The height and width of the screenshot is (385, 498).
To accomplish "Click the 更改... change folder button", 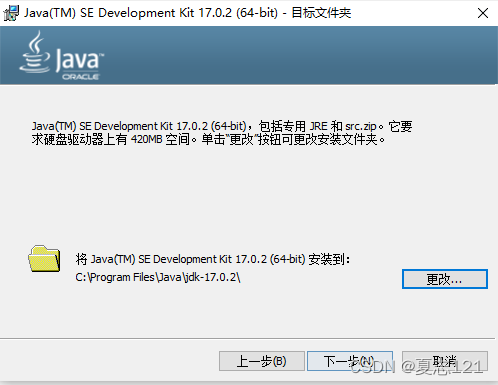I will [445, 279].
